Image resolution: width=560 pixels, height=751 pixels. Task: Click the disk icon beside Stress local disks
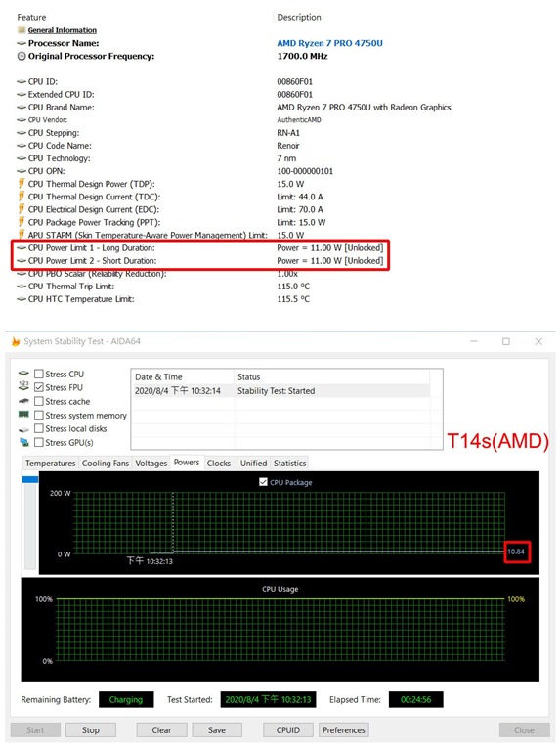coord(23,429)
